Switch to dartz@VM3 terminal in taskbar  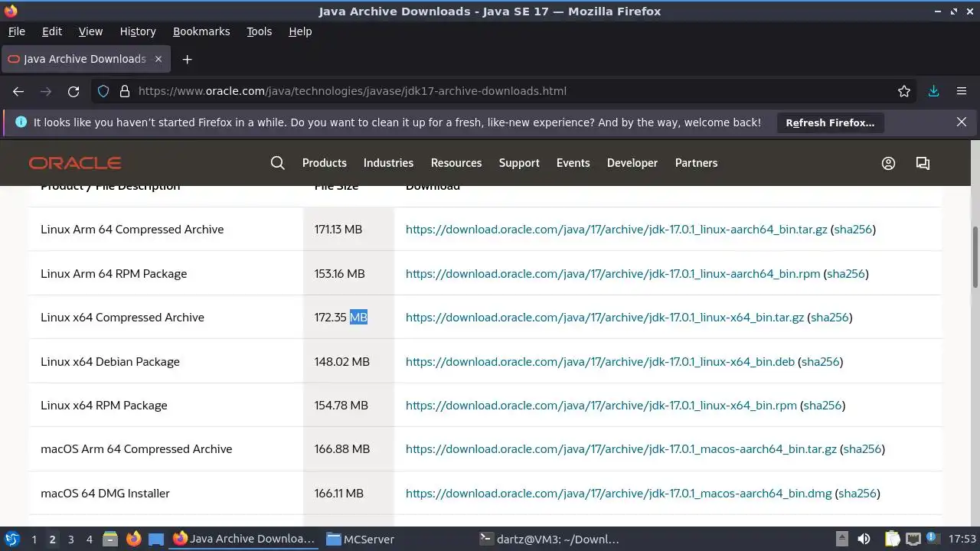tap(549, 539)
